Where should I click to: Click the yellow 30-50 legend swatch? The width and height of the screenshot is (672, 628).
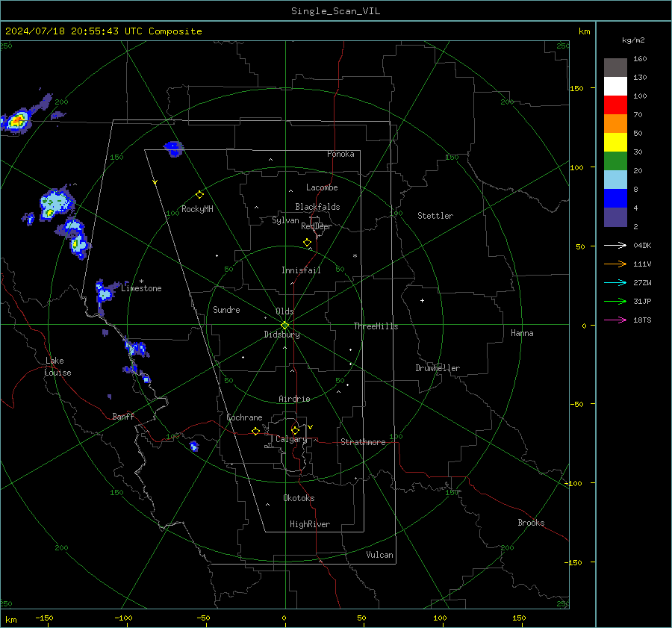point(615,143)
